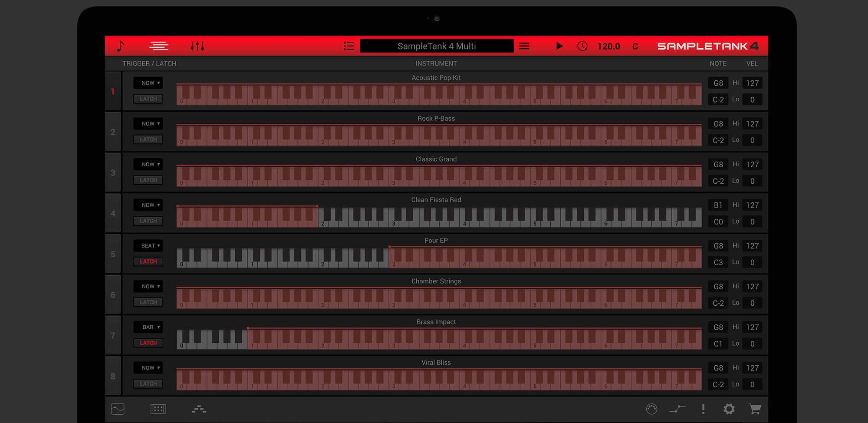Expand the BAR trigger dropdown for Brass Impact
Viewport: 868px width, 423px height.
[x=148, y=327]
